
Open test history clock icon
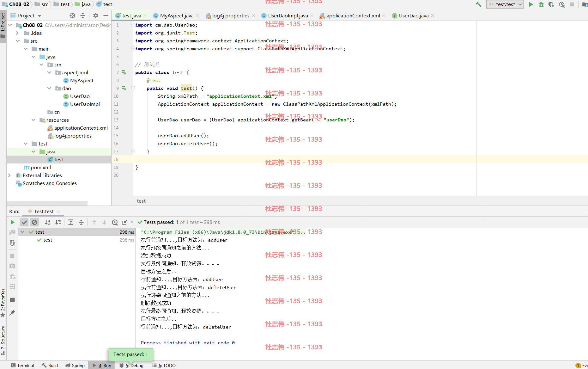[115, 222]
